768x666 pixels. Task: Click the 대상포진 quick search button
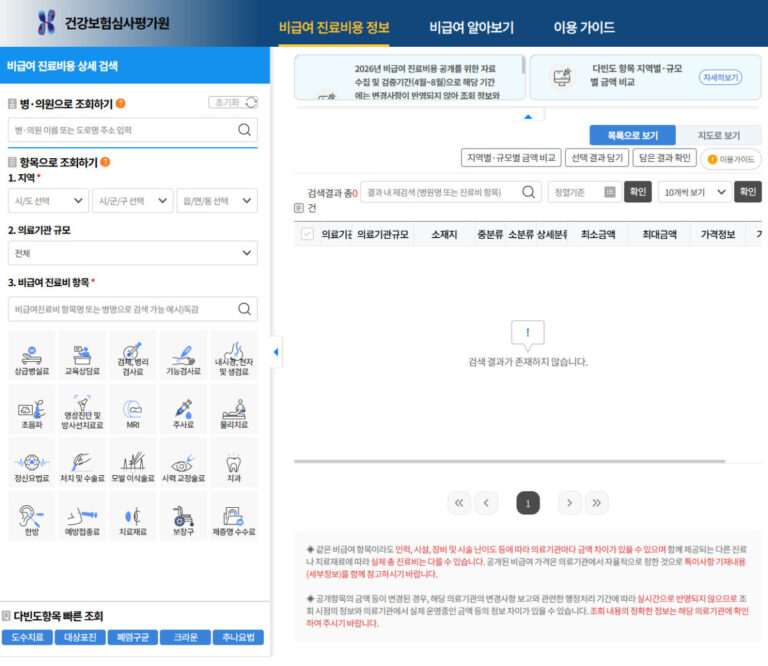click(80, 637)
